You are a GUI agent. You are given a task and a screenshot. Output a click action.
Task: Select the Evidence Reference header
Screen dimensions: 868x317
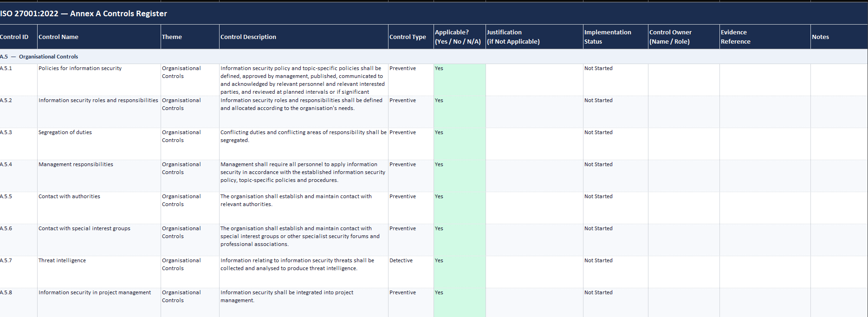click(765, 37)
